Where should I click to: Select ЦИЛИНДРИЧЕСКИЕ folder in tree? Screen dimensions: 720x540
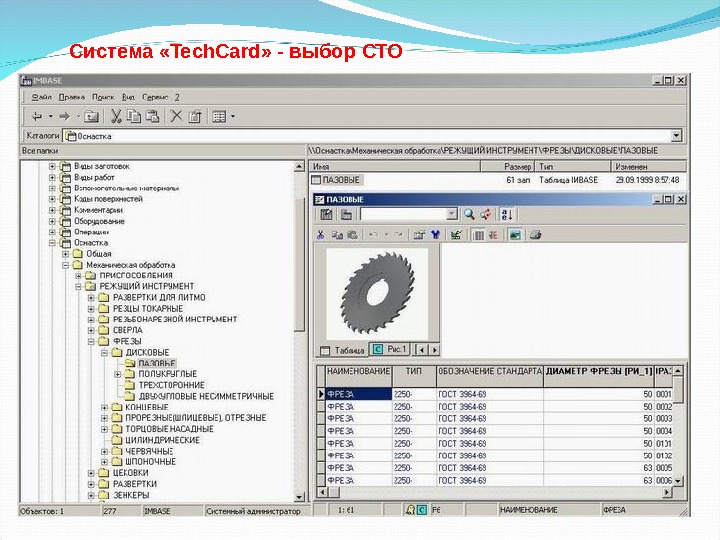[163, 440]
